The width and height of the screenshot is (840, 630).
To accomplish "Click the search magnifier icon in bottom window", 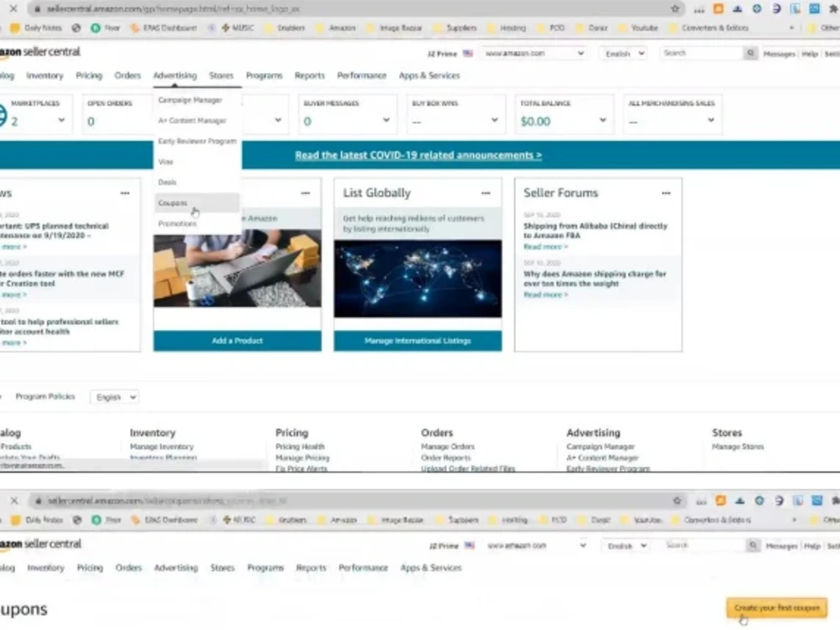I will (753, 545).
